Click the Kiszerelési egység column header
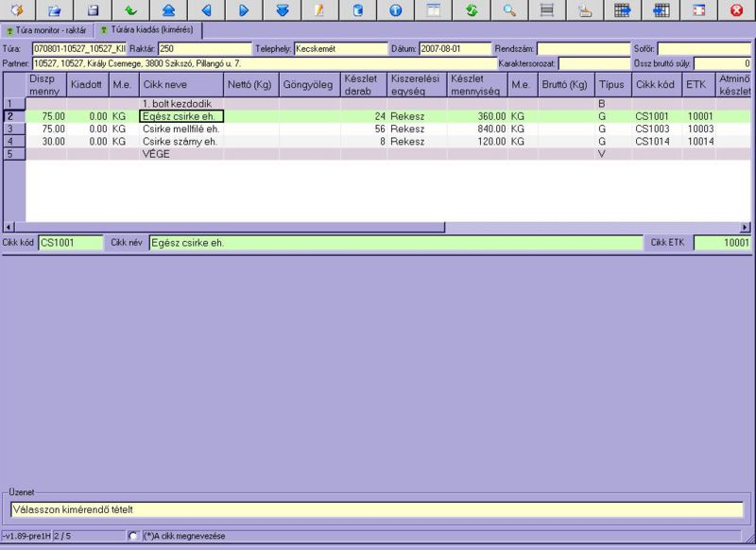 click(x=417, y=85)
